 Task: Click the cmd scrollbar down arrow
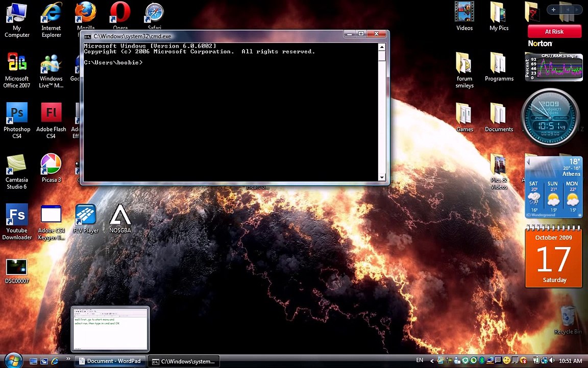point(382,177)
